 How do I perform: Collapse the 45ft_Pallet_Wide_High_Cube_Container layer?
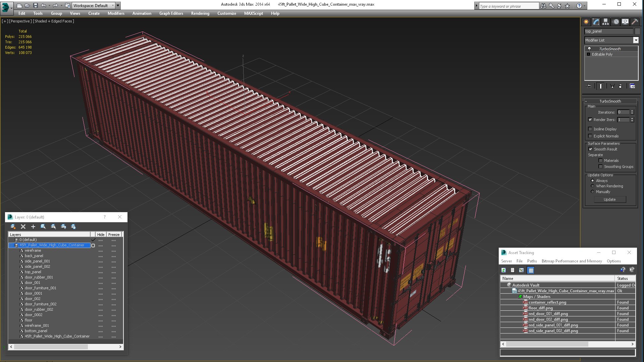tap(11, 245)
